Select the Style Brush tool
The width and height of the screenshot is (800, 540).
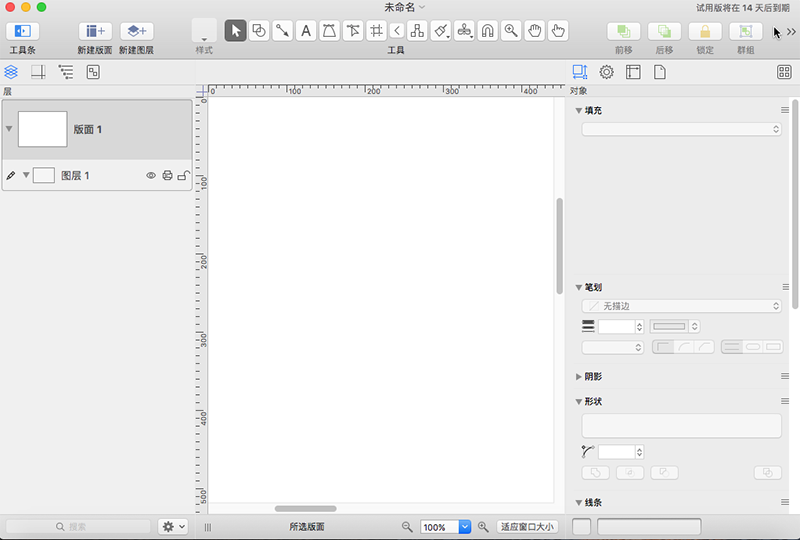coord(440,31)
